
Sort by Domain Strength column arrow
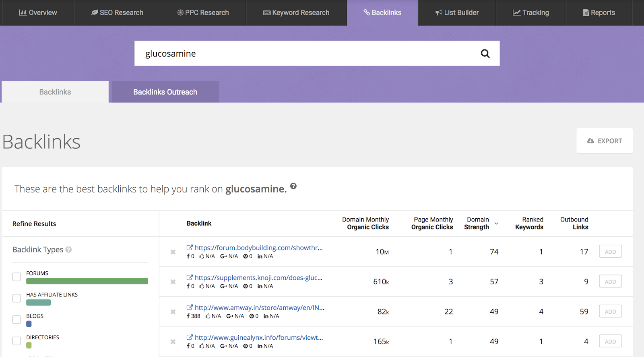(x=496, y=224)
